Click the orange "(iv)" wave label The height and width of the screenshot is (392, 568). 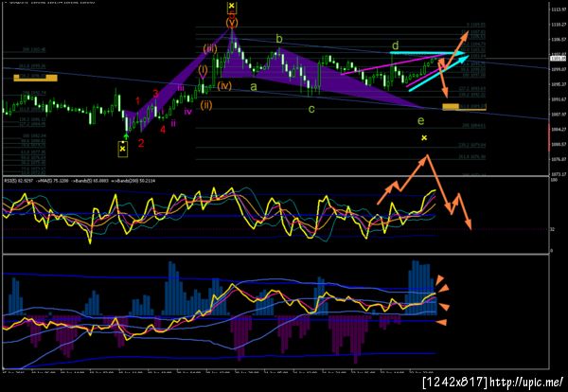(x=224, y=86)
